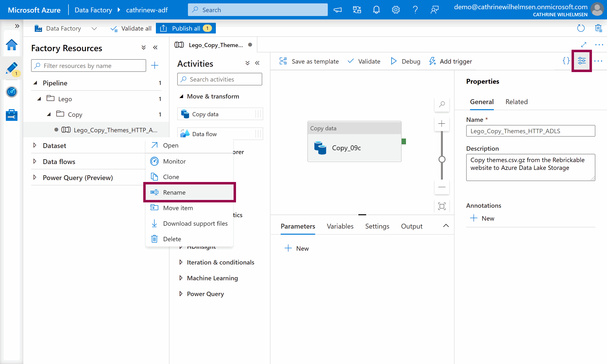Collapse the Activities pane with double chevron

pos(257,63)
